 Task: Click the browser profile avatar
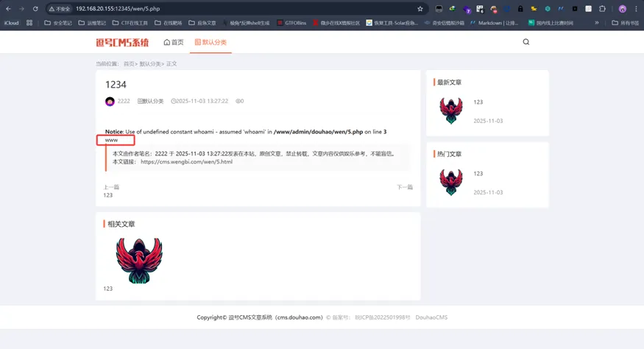coord(623,9)
